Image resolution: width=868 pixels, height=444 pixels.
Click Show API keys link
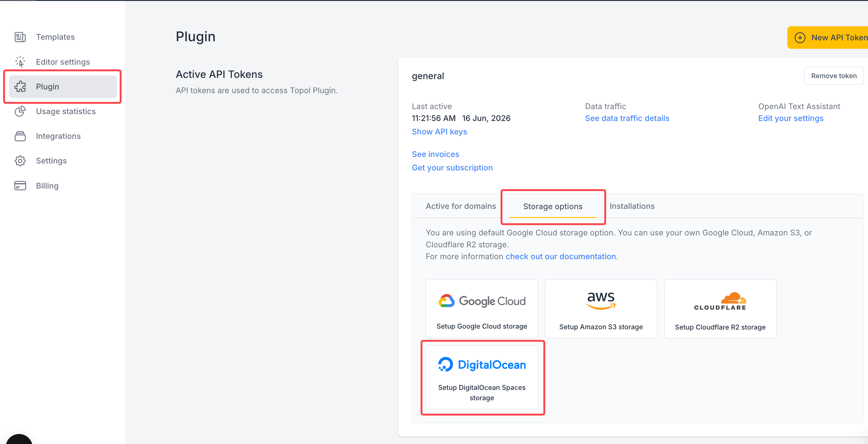coord(439,132)
